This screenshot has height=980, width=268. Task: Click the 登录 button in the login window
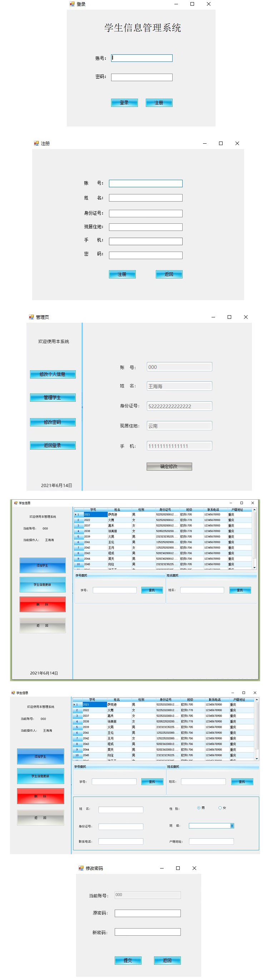tap(124, 103)
